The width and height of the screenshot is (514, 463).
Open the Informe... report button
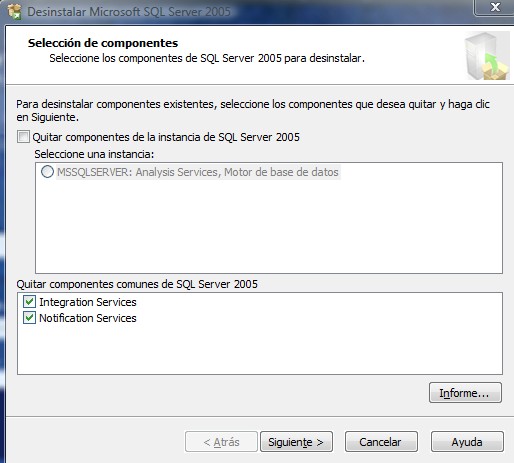pos(465,393)
